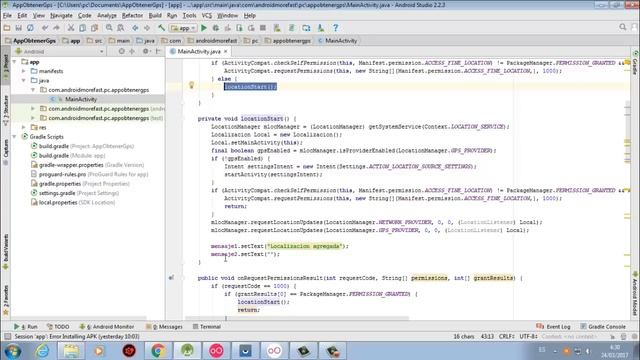The image size is (640, 360).
Task: Click the Redo arrow icon
Action: click(x=56, y=28)
